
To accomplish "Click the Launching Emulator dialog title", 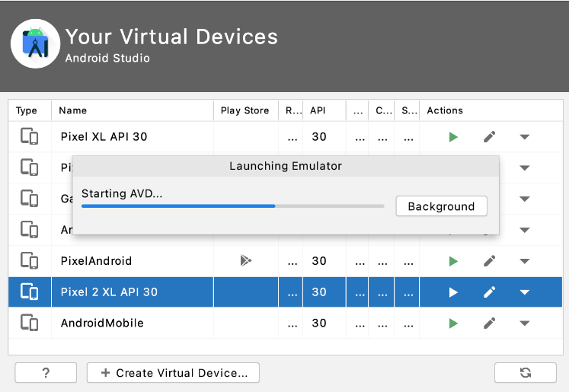I will point(286,166).
